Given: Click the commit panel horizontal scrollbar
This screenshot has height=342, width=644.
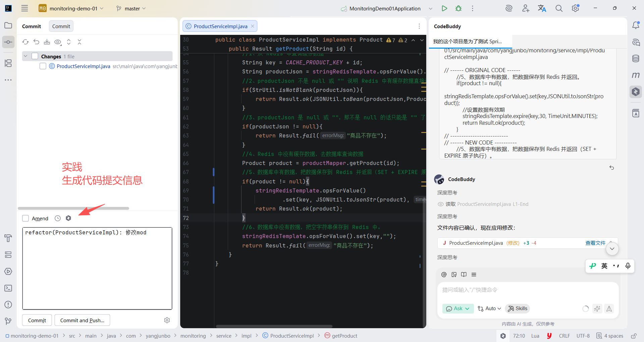Looking at the screenshot, I should 73,208.
